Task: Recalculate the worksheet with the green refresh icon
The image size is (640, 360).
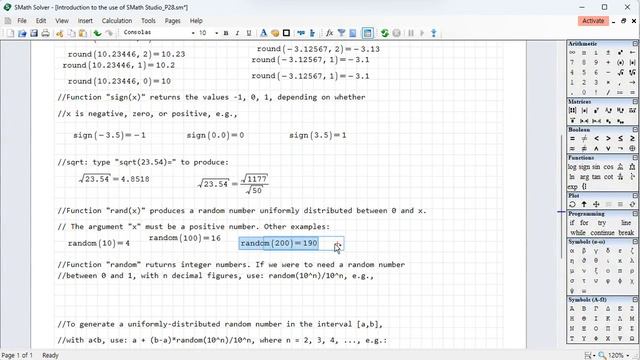Action: pos(384,33)
